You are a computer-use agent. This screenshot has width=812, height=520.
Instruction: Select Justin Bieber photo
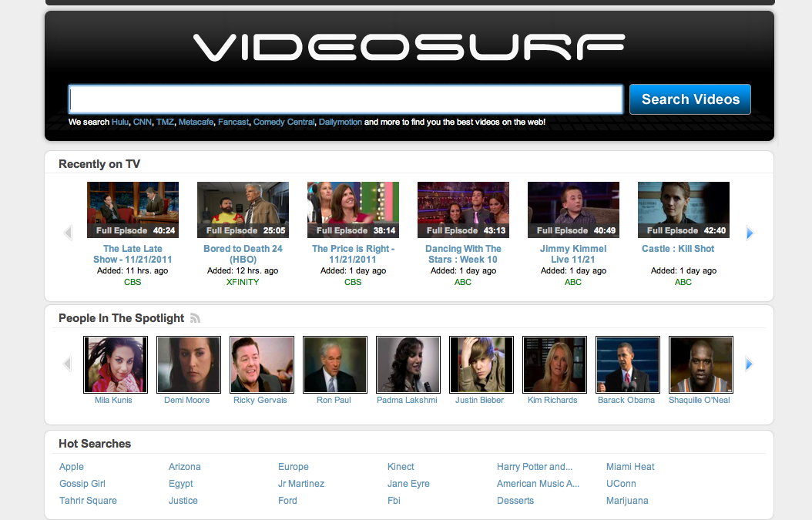[x=481, y=364]
